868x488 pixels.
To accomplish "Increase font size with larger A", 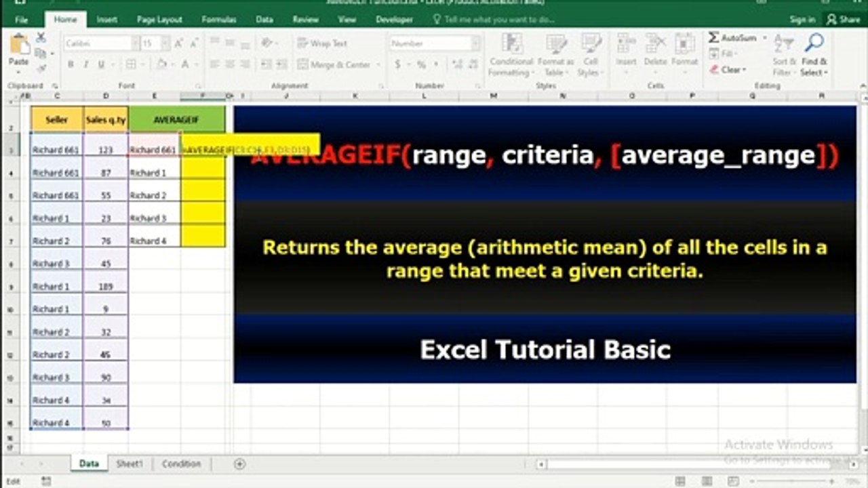I will click(179, 43).
